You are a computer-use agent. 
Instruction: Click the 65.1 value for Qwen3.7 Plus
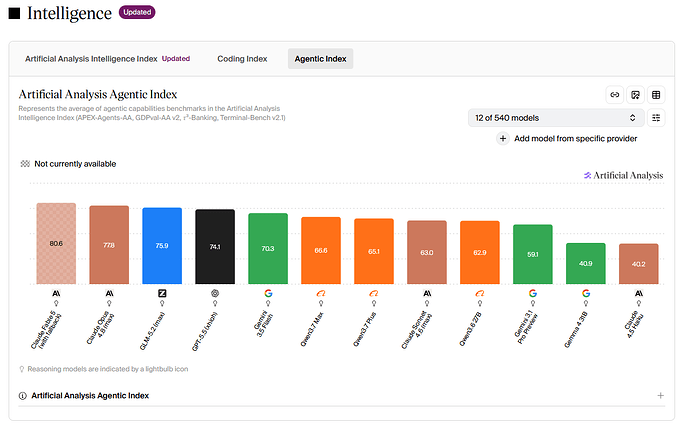click(374, 251)
